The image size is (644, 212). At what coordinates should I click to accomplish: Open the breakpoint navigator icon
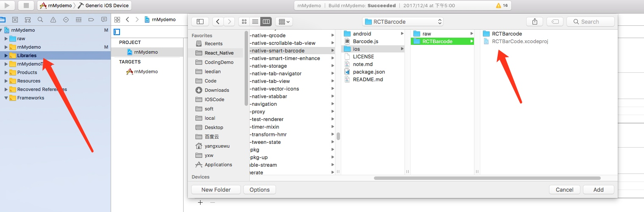coord(91,19)
